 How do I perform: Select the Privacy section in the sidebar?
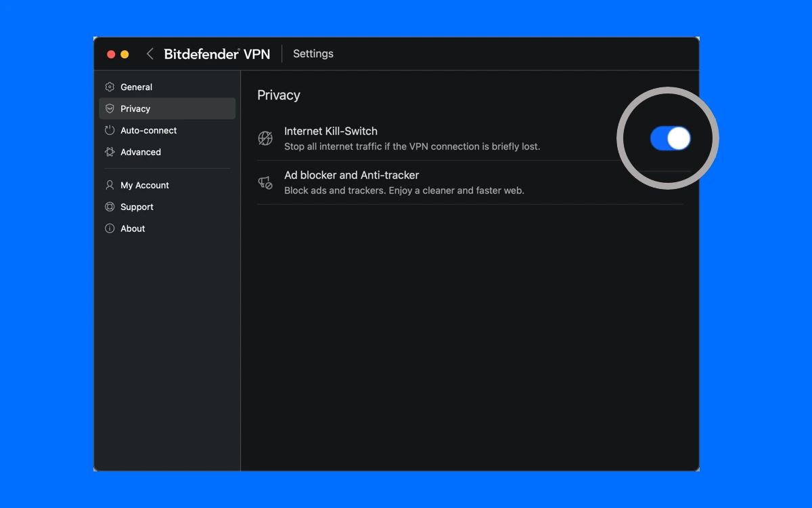pos(167,108)
